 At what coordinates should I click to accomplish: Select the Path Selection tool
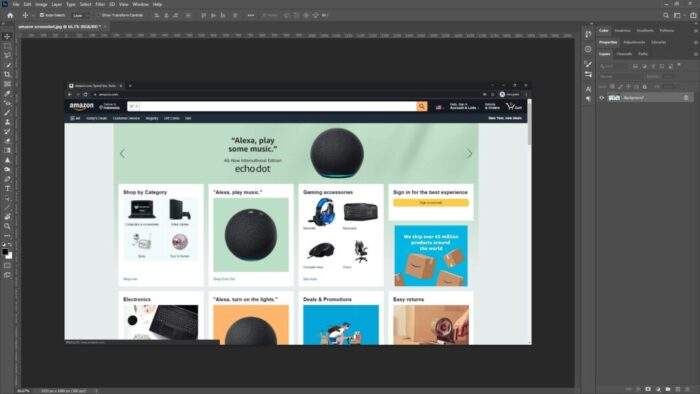coord(7,198)
